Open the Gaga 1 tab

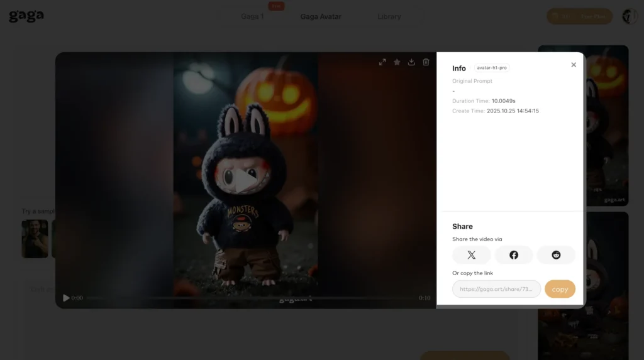(x=252, y=16)
